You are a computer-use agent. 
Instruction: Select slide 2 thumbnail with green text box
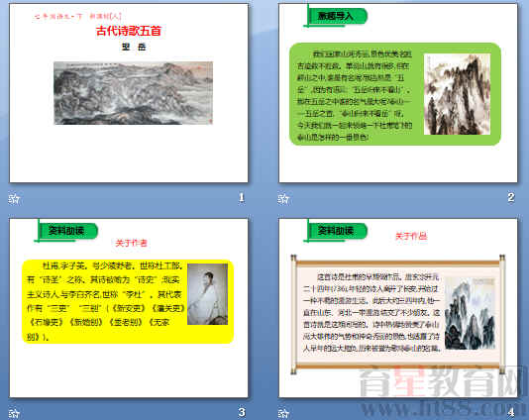(398, 93)
